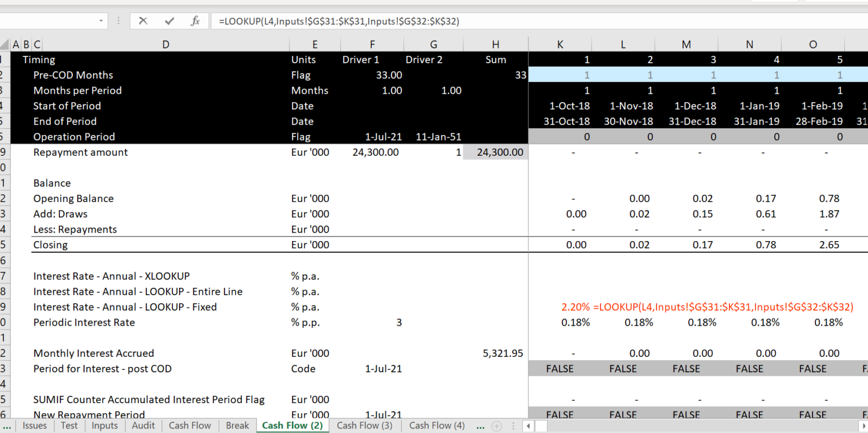Image resolution: width=868 pixels, height=433 pixels.
Task: Open the Test sheet tab
Action: [69, 426]
